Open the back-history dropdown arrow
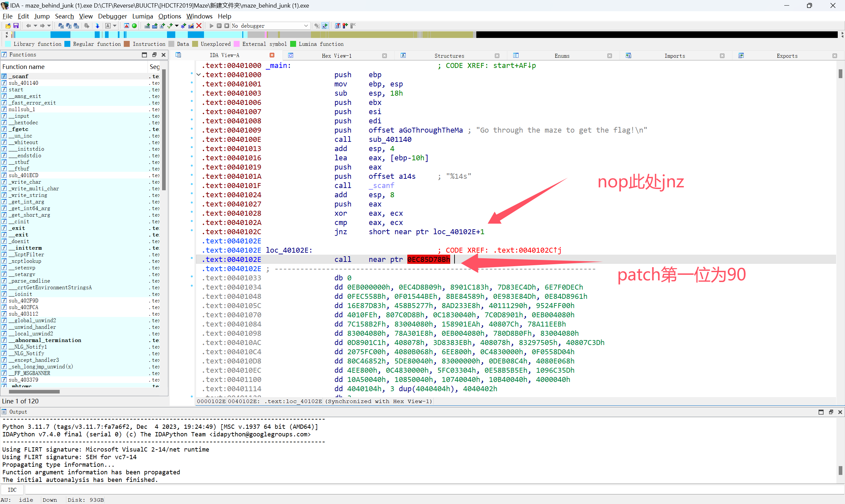 click(x=35, y=25)
